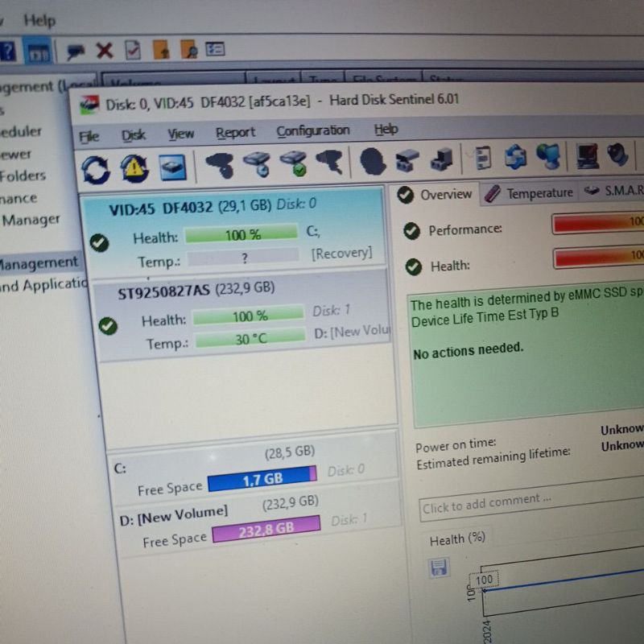This screenshot has width=644, height=644.
Task: Click the dark head silhouette toolbar icon
Action: point(373,161)
